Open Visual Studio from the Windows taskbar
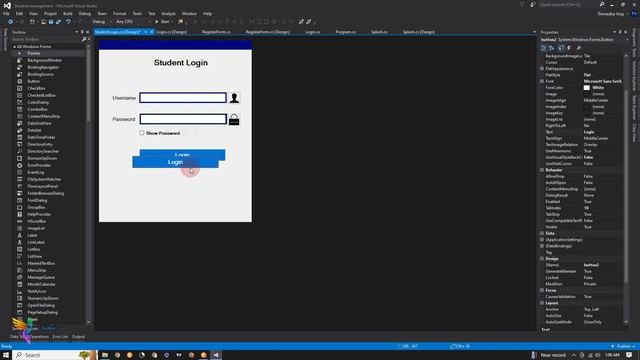This screenshot has width=640, height=360. point(216,355)
